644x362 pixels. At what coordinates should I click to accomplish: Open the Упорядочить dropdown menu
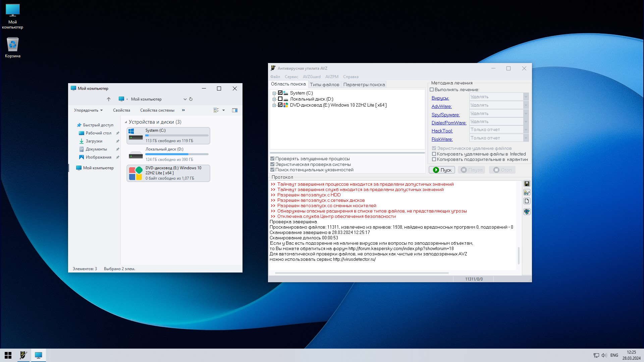(x=88, y=110)
